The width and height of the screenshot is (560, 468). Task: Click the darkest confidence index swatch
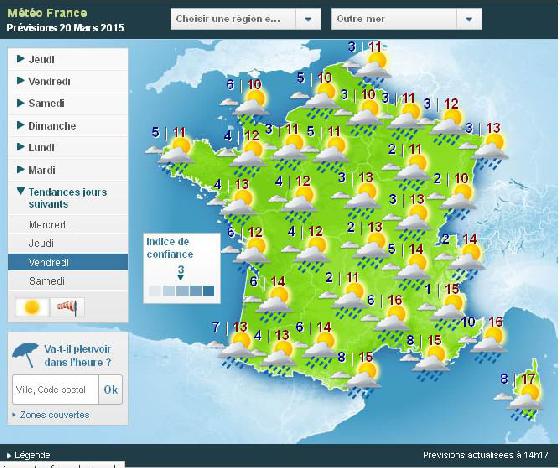[208, 291]
